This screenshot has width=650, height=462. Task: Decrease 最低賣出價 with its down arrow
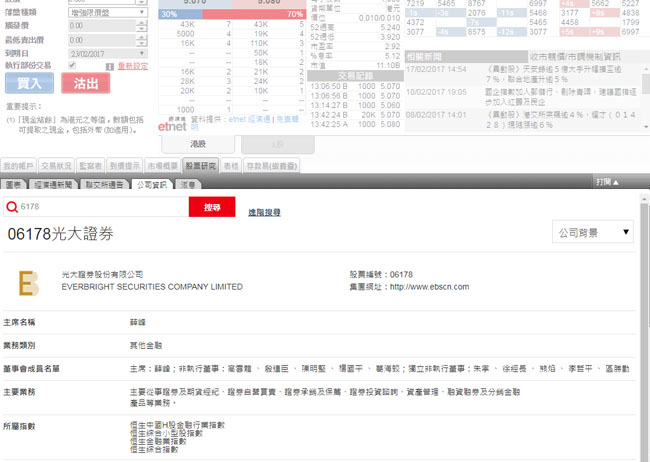click(141, 44)
